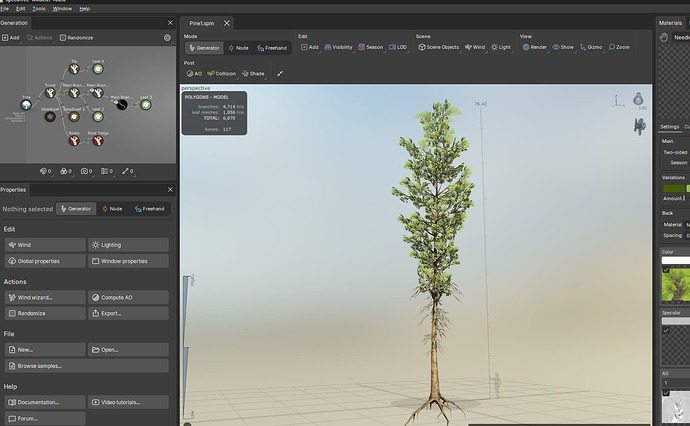Screen dimensions: 690x426
Task: Select the Trunk generator node
Action: (x=50, y=93)
